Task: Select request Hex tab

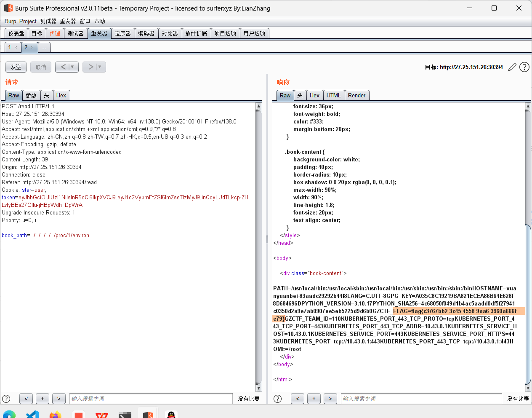Action: tap(61, 95)
